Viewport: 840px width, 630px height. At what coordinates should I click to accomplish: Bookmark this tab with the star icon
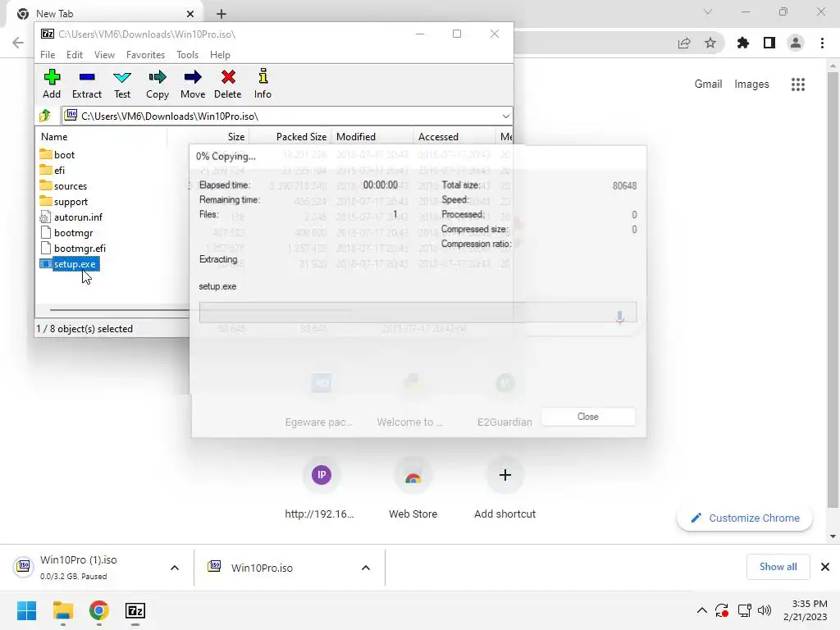[x=710, y=43]
